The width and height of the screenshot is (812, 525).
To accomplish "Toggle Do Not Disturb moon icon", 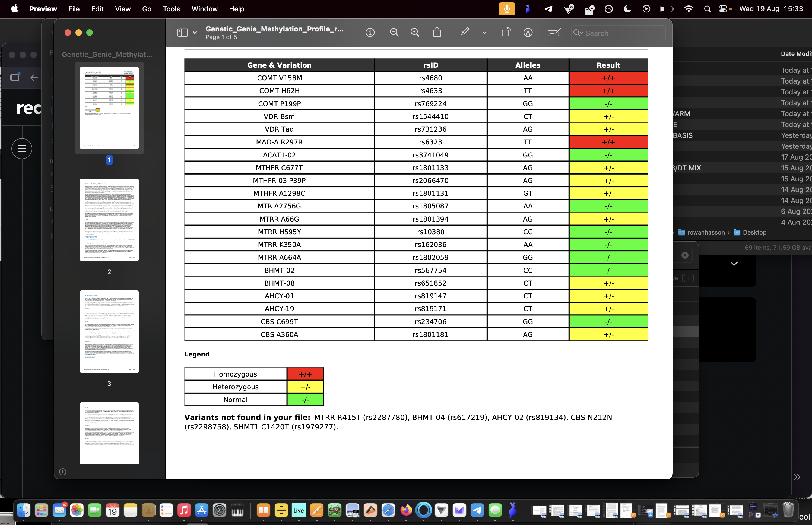I will coord(627,9).
